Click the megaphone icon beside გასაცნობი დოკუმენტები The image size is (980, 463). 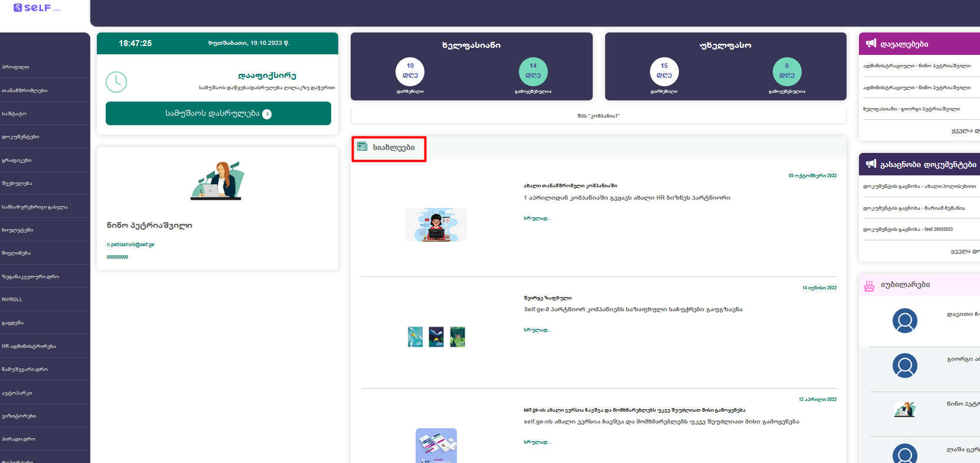(871, 164)
